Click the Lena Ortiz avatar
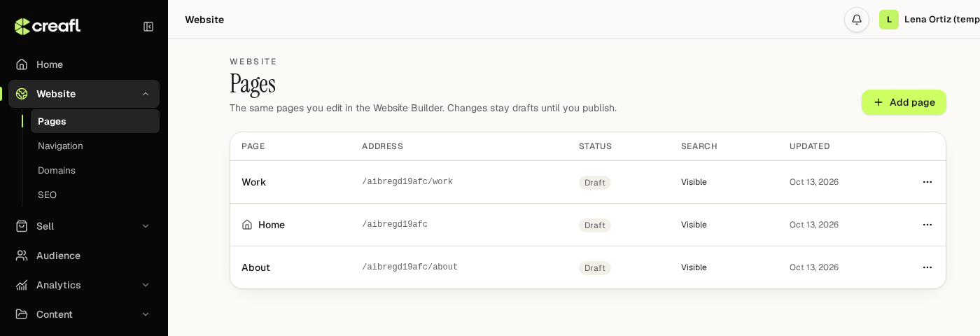This screenshot has width=980, height=336. pos(889,20)
